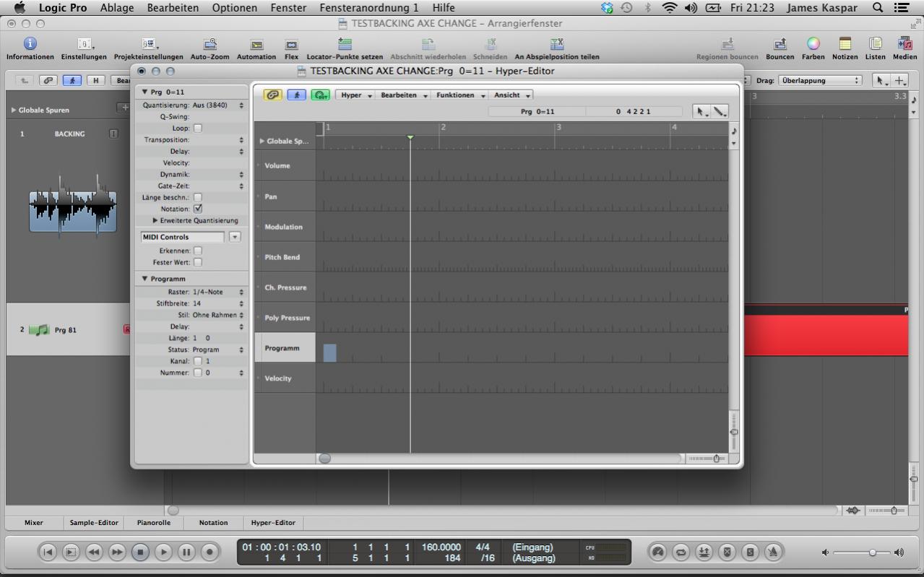Open the Ansicht menu in Hyper-Editor
This screenshot has height=577, width=924.
pos(511,95)
